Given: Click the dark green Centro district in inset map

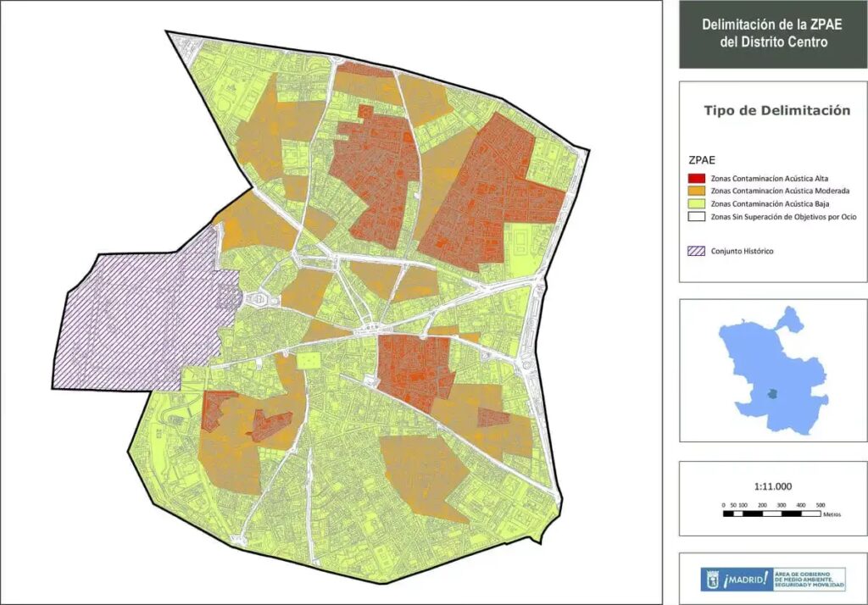Looking at the screenshot, I should tap(771, 393).
